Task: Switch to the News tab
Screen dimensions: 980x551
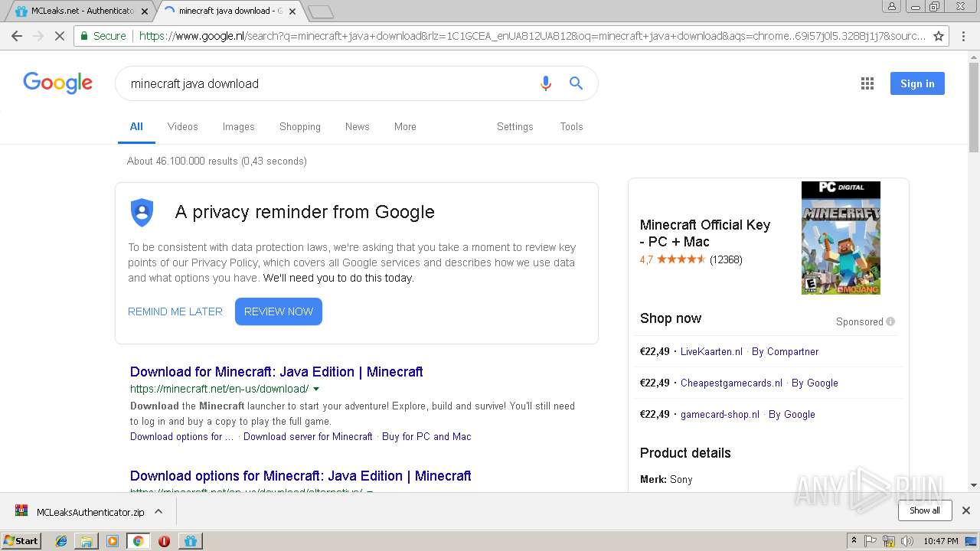Action: (357, 126)
